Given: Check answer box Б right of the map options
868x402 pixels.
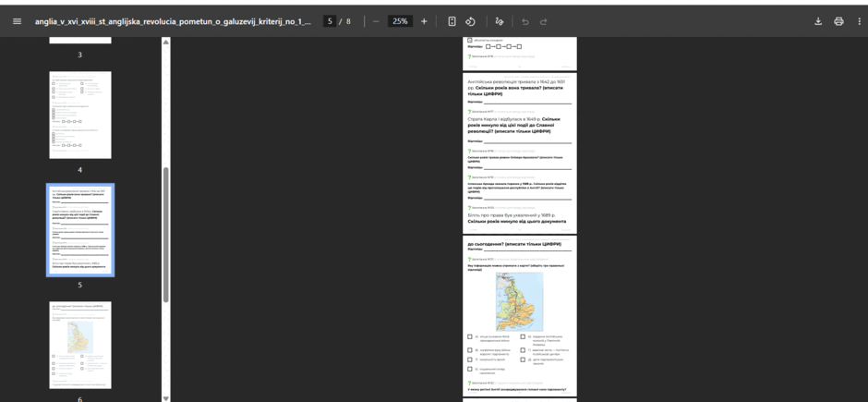Looking at the screenshot, I should (523, 336).
